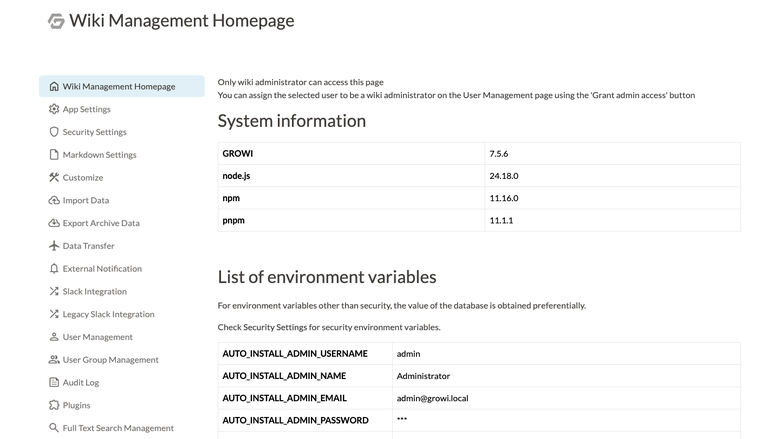
Task: Click the Wiki Management Homepage page title
Action: coord(182,21)
